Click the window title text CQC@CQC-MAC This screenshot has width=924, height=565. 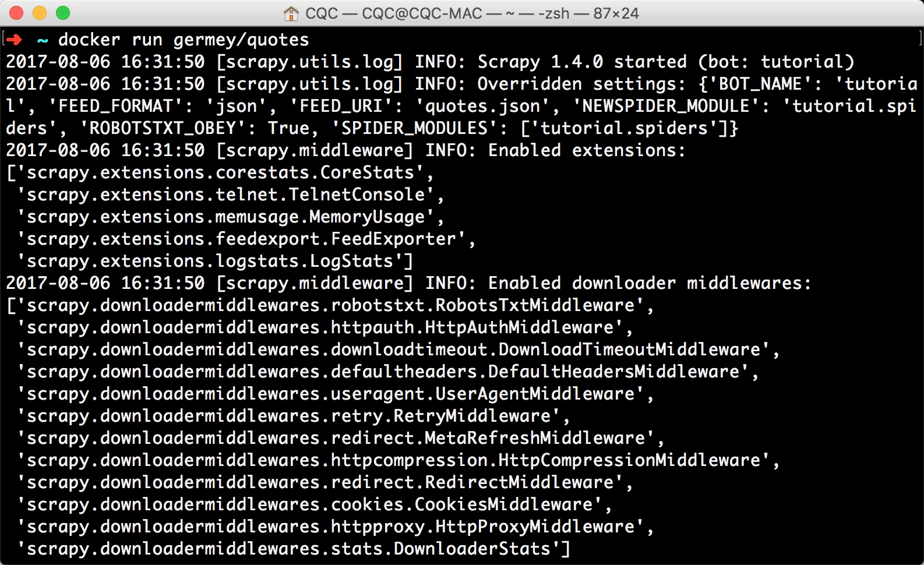[422, 13]
